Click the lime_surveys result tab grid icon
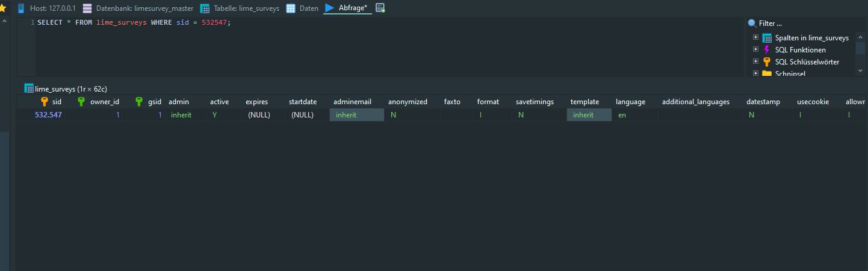The height and width of the screenshot is (271, 868). point(29,89)
